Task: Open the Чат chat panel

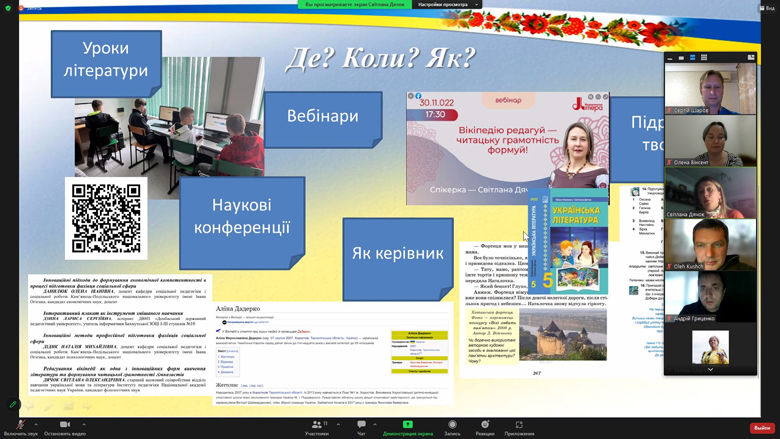Action: [x=361, y=427]
